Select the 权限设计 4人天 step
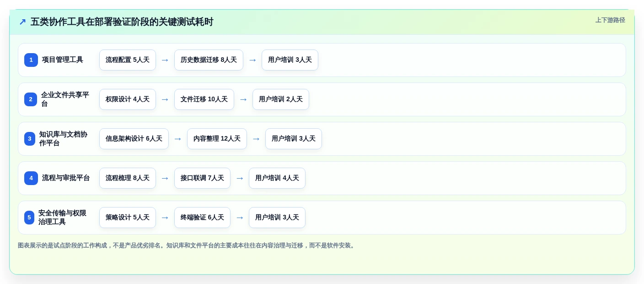Image resolution: width=644 pixels, height=284 pixels. pos(128,99)
